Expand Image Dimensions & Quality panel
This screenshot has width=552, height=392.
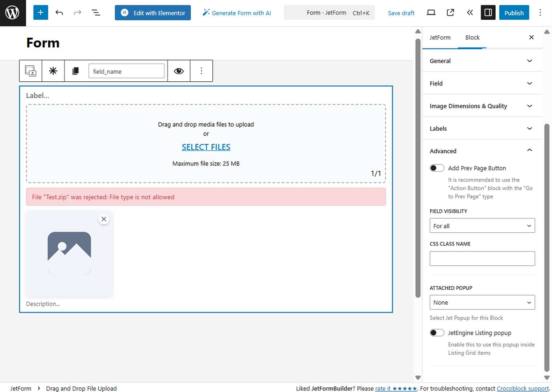pos(482,106)
